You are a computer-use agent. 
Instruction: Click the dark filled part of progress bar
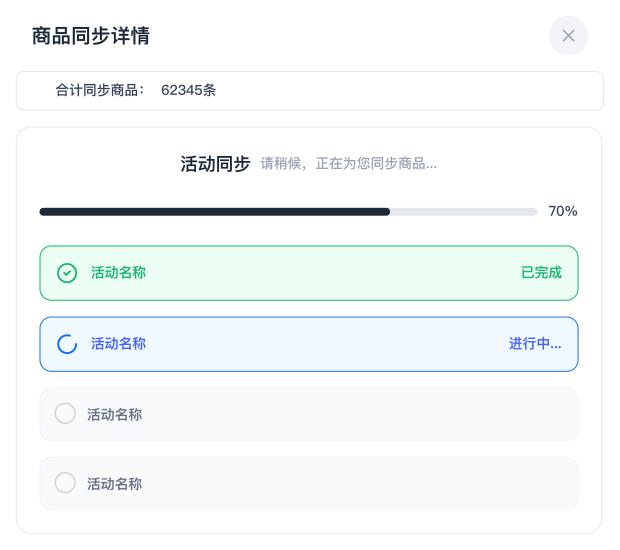coord(214,212)
